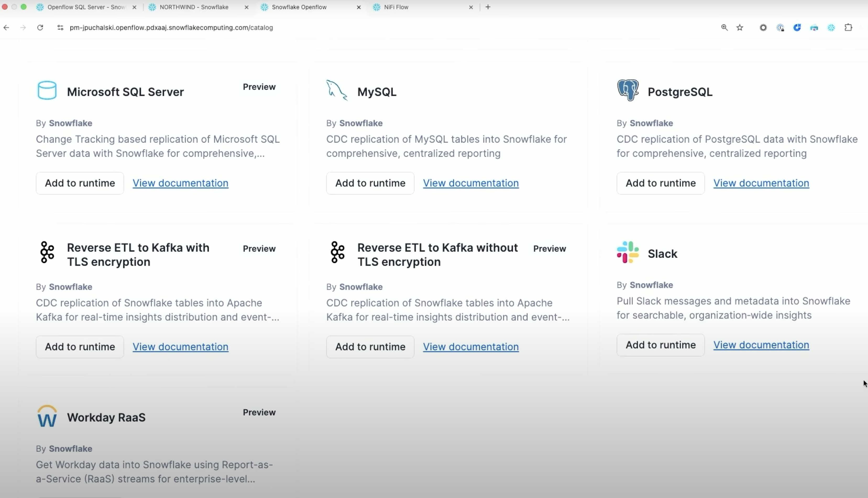Open the browser extensions puzzle icon
This screenshot has height=498, width=868.
(848, 28)
